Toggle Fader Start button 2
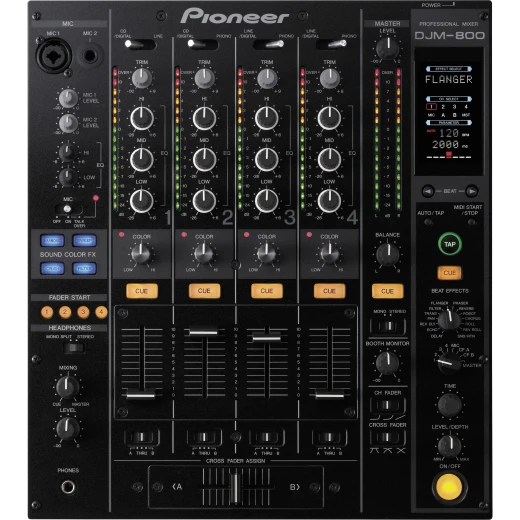 tap(65, 312)
